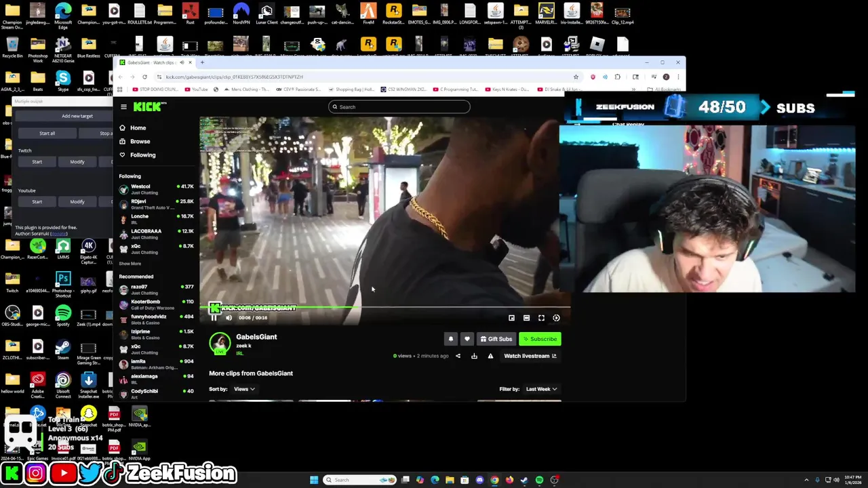Click Start for Youtube target

click(37, 202)
